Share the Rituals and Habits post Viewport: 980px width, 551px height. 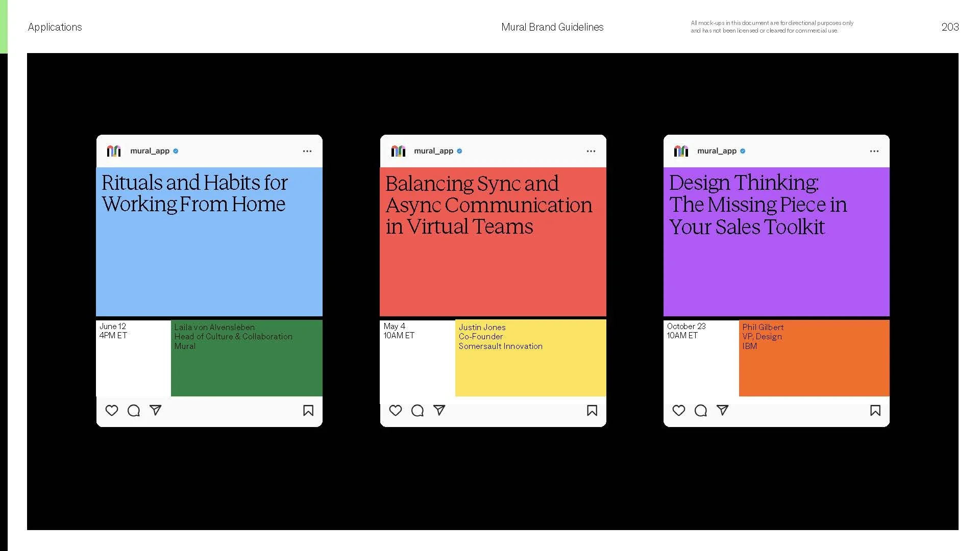click(156, 410)
